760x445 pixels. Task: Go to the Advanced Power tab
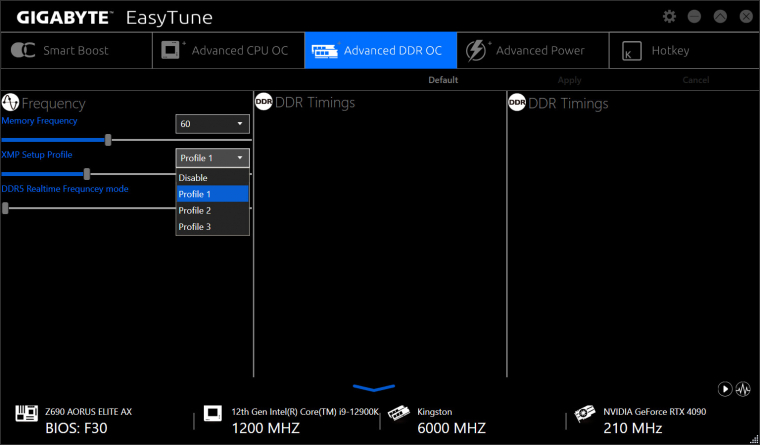[533, 50]
